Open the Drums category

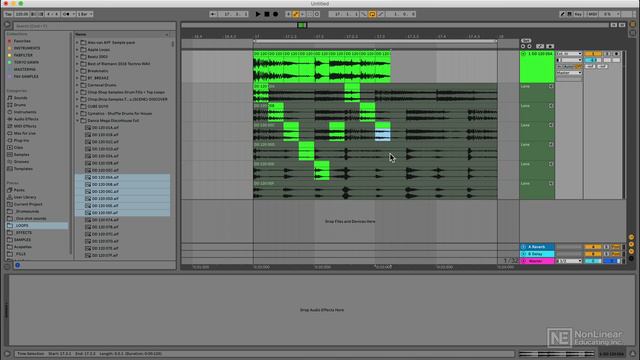tap(20, 105)
